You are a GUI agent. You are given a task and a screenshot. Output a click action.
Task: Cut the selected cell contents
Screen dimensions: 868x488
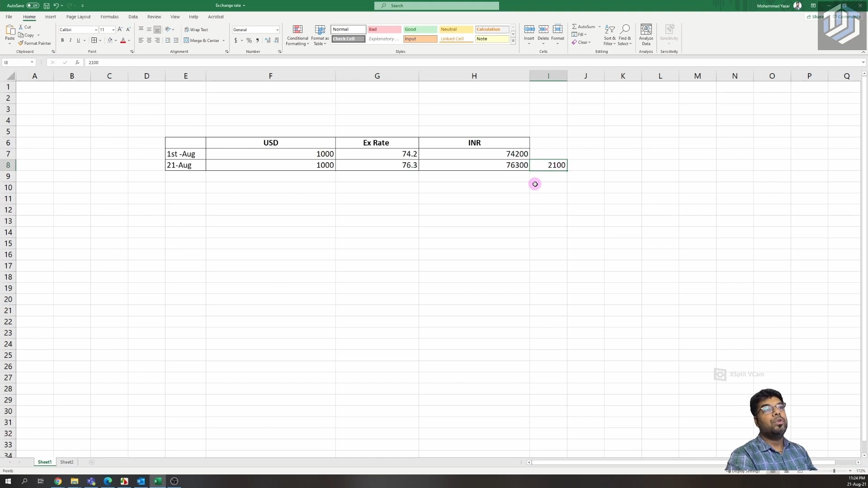pos(25,27)
